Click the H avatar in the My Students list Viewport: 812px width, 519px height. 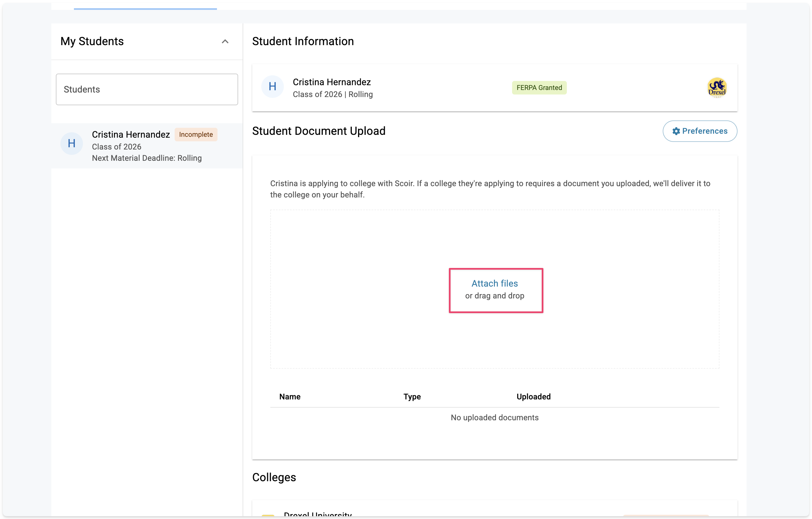pos(71,144)
